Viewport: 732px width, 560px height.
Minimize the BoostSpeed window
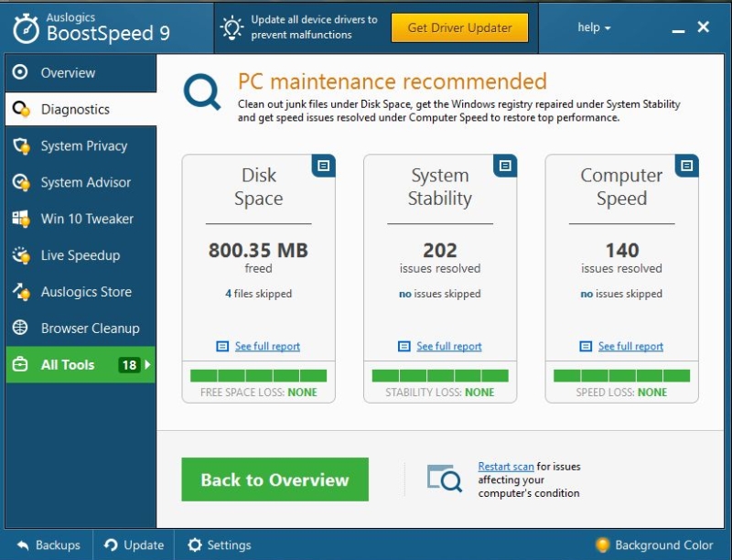678,31
